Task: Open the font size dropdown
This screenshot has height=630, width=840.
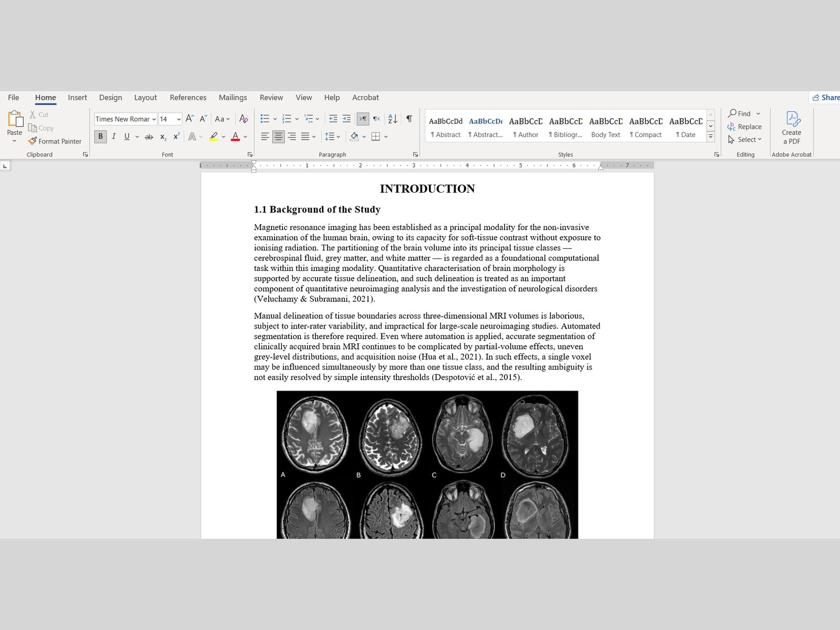Action: (179, 119)
